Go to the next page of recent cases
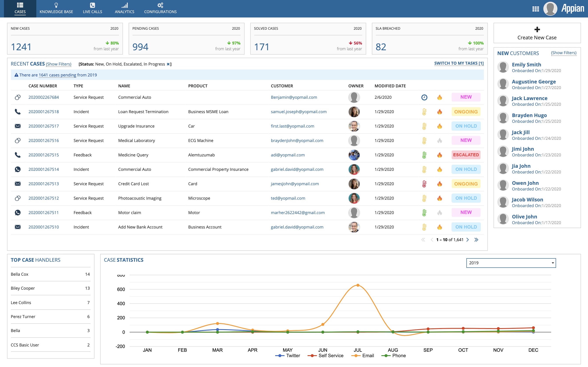 pos(468,240)
